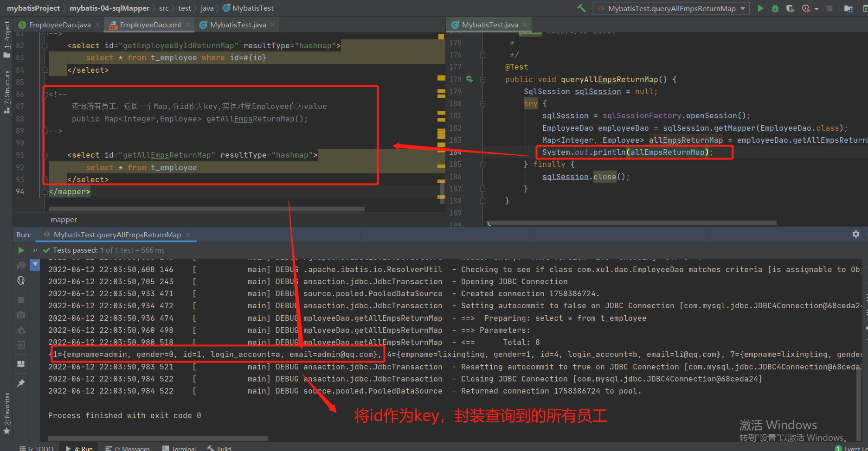The width and height of the screenshot is (868, 451).
Task: Collapse the finally block fold marker at line 185
Action: pos(482,165)
